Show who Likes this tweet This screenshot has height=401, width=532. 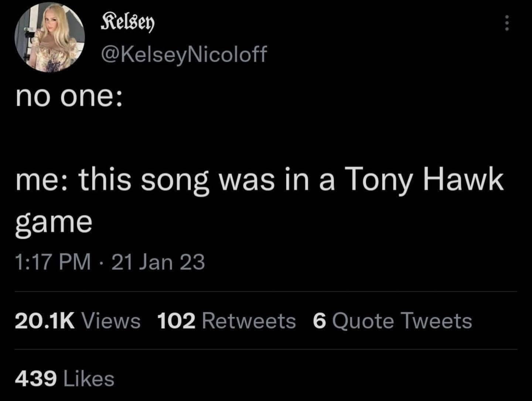tap(89, 379)
